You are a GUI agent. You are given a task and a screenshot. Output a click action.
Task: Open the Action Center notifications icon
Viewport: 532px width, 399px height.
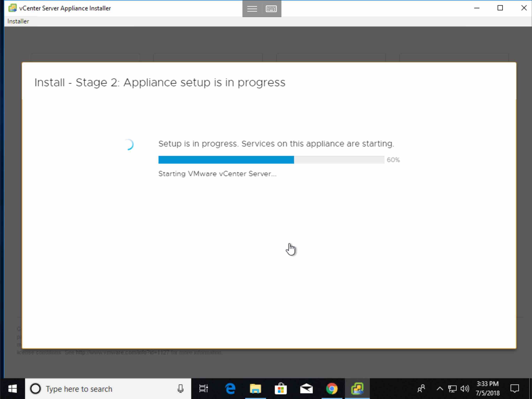pyautogui.click(x=514, y=389)
